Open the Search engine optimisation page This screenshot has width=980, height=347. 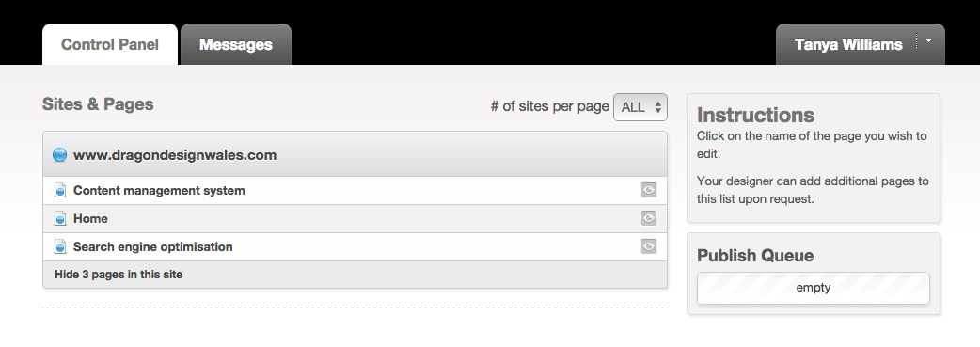point(153,247)
